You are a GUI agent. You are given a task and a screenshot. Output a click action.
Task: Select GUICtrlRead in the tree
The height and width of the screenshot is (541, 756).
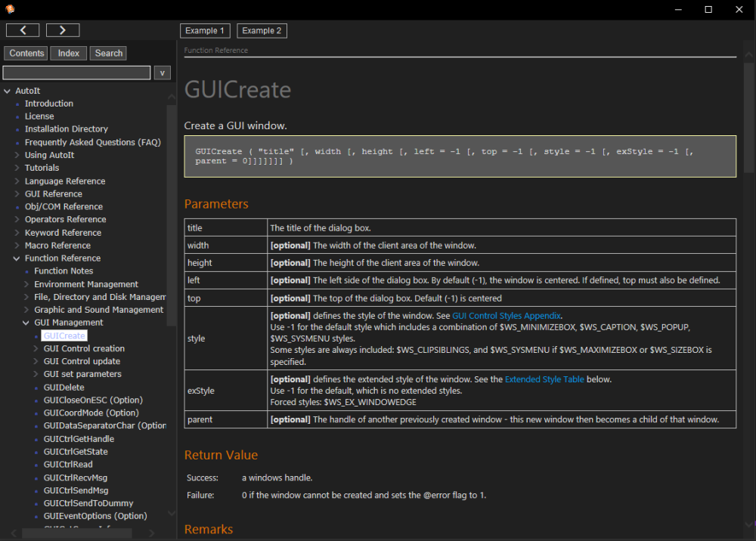click(68, 465)
